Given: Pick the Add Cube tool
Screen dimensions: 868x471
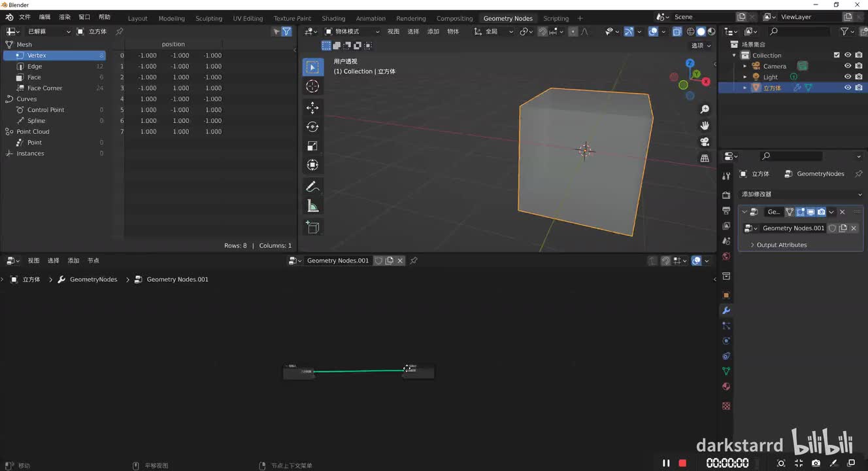Looking at the screenshot, I should pyautogui.click(x=312, y=227).
